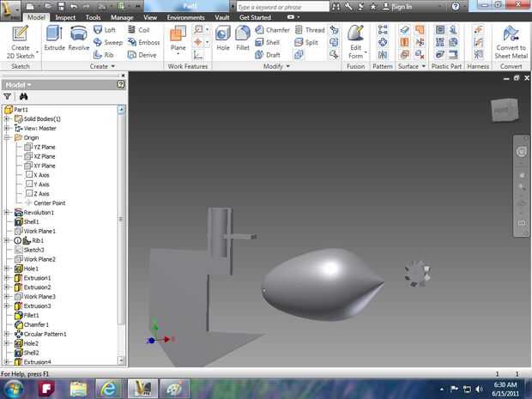Click the Split tool
This screenshot has width=532, height=399.
(306, 42)
